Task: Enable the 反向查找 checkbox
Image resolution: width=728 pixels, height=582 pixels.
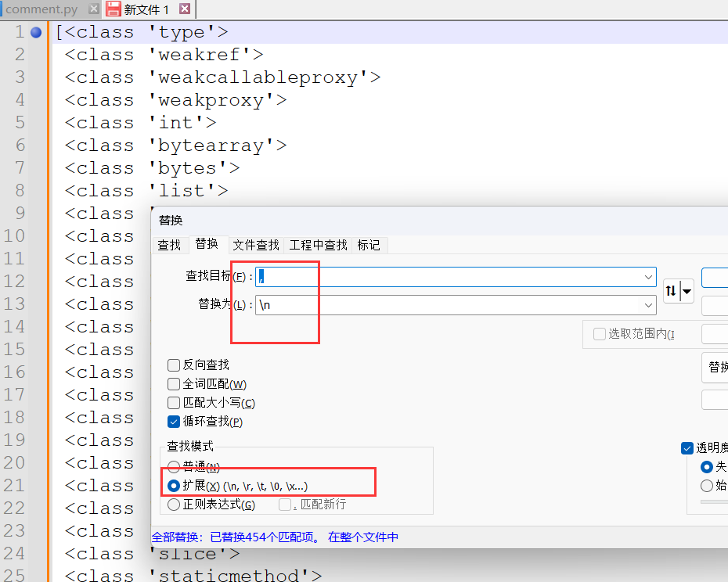Action: tap(174, 365)
